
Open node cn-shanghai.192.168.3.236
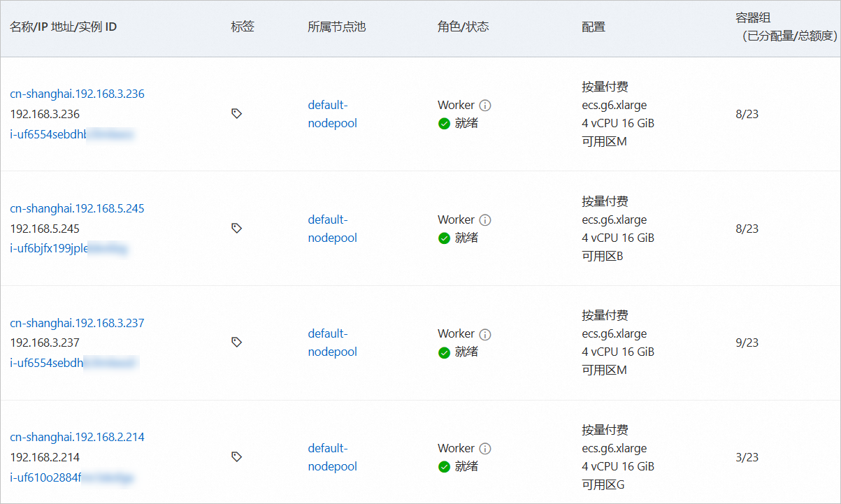(77, 94)
